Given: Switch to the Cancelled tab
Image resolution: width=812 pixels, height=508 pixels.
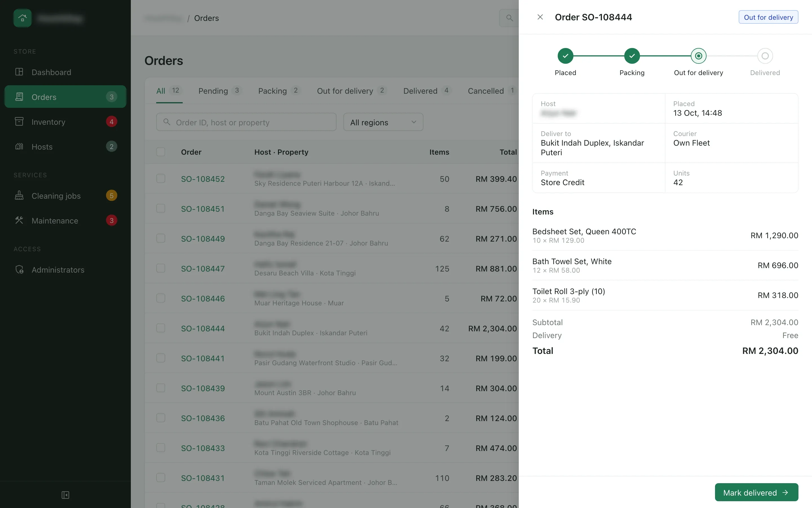Looking at the screenshot, I should [x=492, y=91].
